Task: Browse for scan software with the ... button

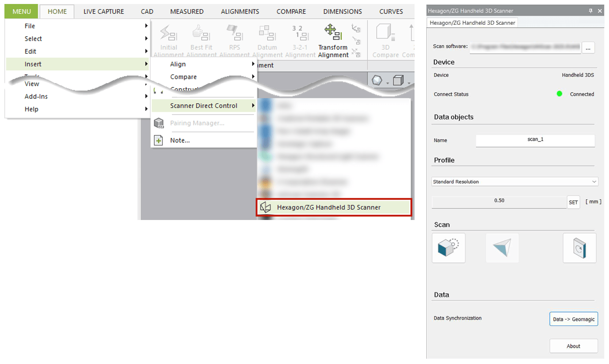Action: [x=588, y=47]
